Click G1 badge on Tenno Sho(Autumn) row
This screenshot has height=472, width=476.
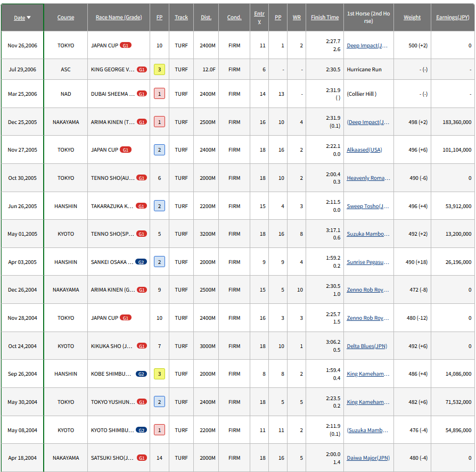point(142,178)
